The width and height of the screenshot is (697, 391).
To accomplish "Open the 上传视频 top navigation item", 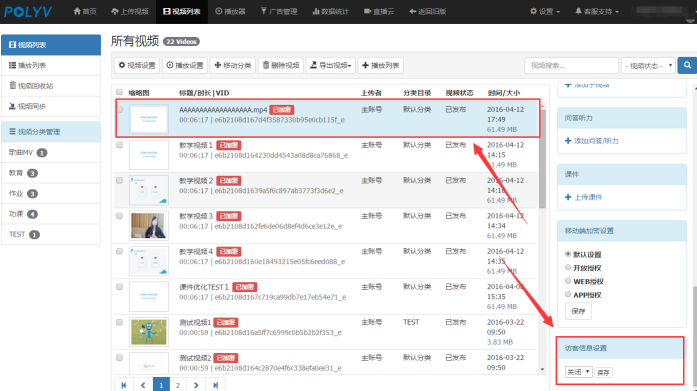I will tap(130, 12).
